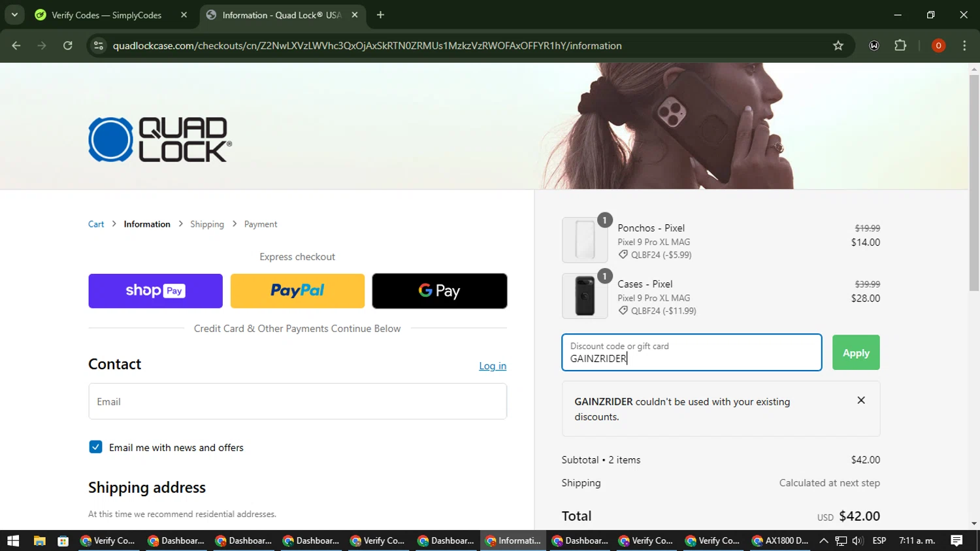Open the Windows Start menu
Viewport: 980px width, 551px height.
(13, 541)
